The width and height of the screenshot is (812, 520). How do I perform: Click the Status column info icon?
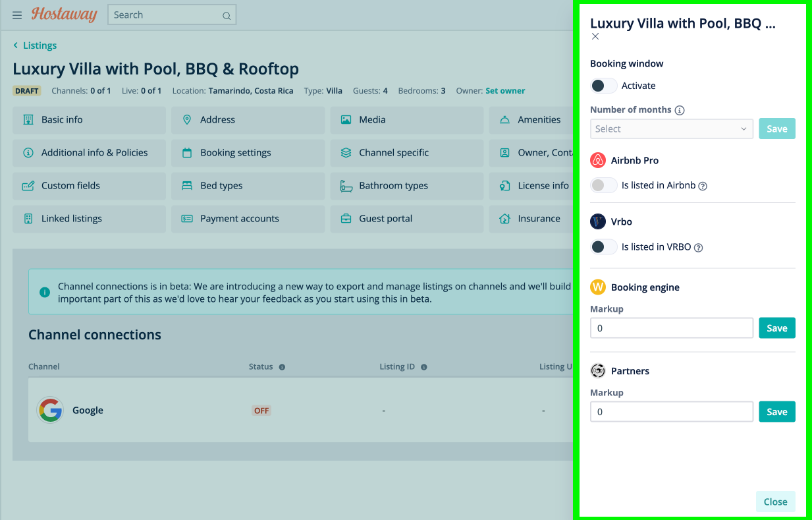282,367
